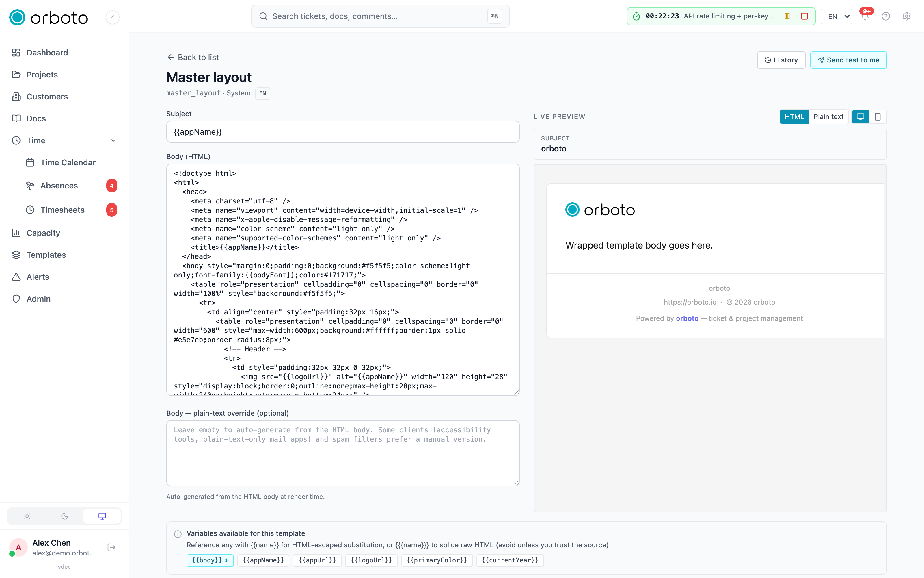924x578 pixels.
Task: Insert the {{appUrl}} variable chip
Action: point(317,560)
